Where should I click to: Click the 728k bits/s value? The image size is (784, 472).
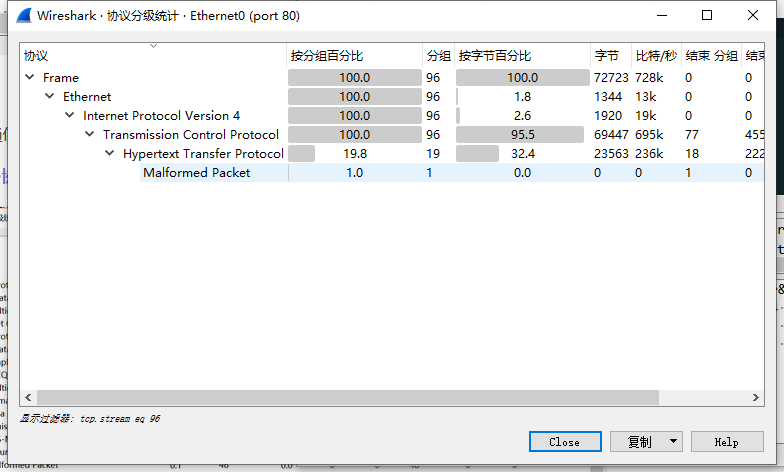(649, 78)
